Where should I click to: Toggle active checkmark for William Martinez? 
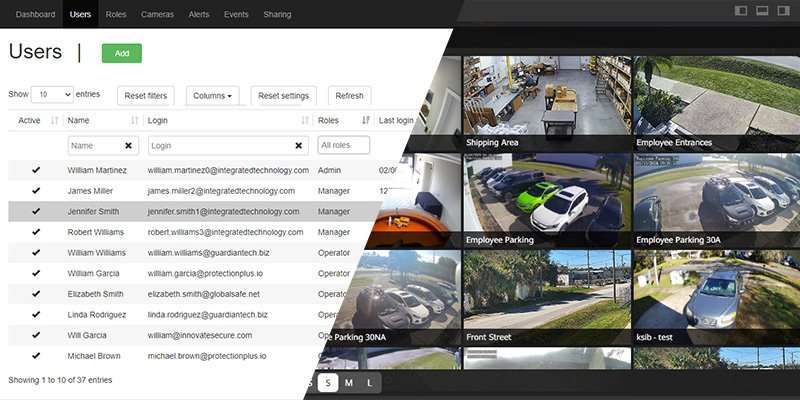coord(36,170)
